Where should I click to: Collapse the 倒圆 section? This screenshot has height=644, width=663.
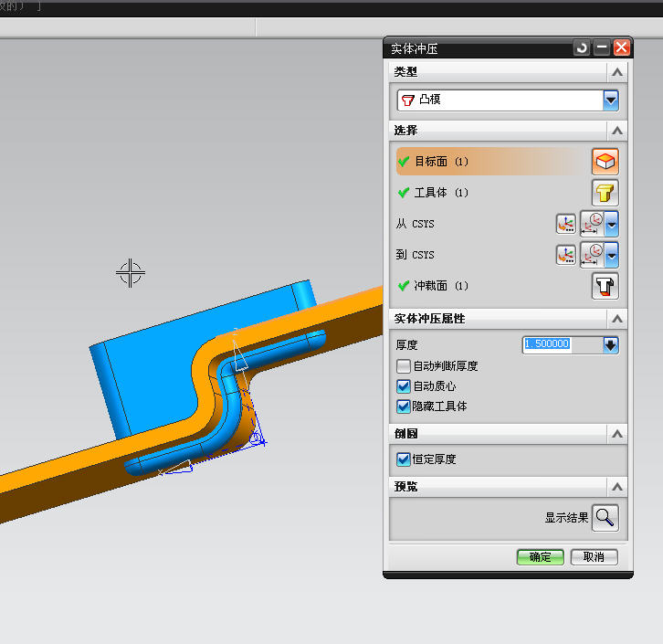[x=617, y=434]
